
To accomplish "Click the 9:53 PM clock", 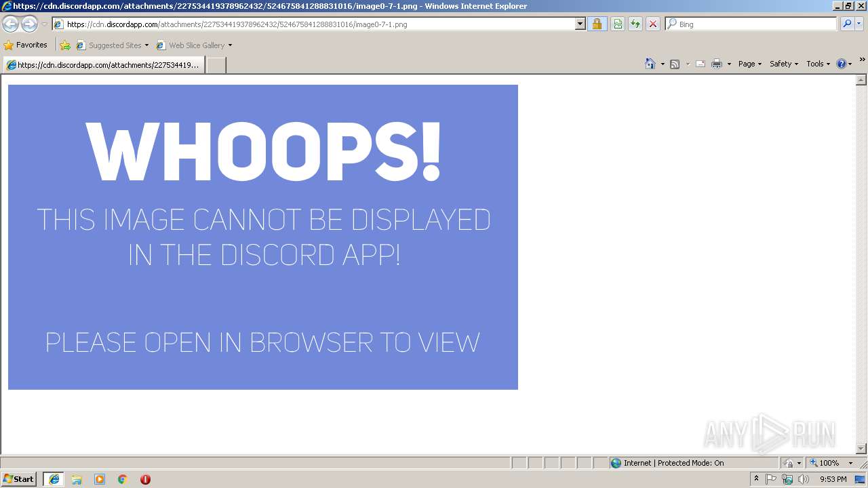I will pyautogui.click(x=833, y=479).
